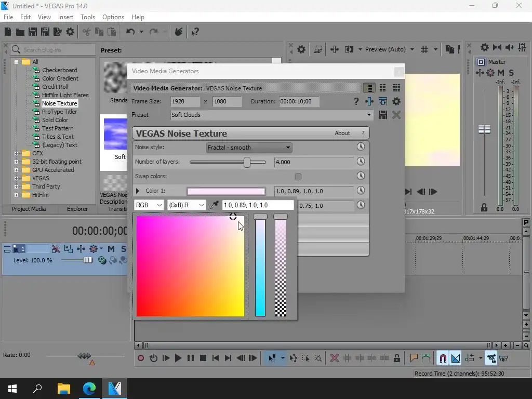Open Master bus FX settings gear
Screen dimensions: 532x399
[x=490, y=73]
